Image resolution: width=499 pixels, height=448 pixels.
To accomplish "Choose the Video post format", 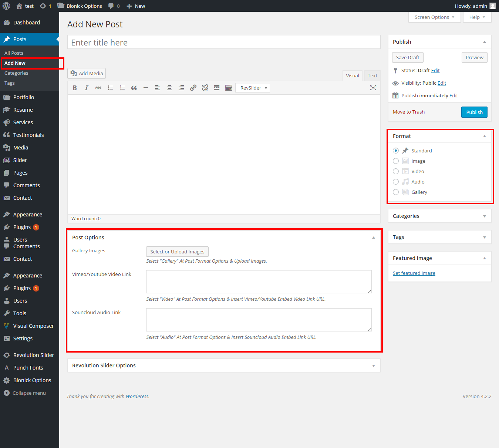I will (x=396, y=171).
